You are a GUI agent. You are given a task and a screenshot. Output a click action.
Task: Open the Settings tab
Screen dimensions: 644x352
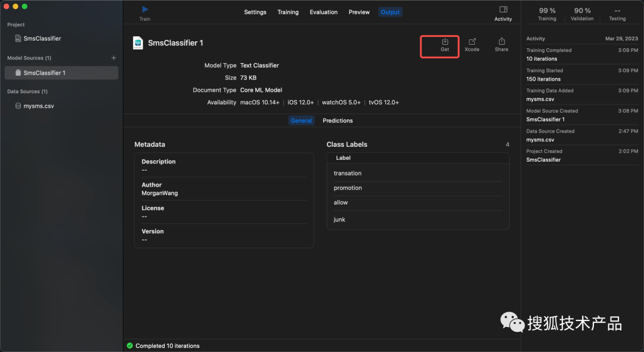(x=255, y=13)
